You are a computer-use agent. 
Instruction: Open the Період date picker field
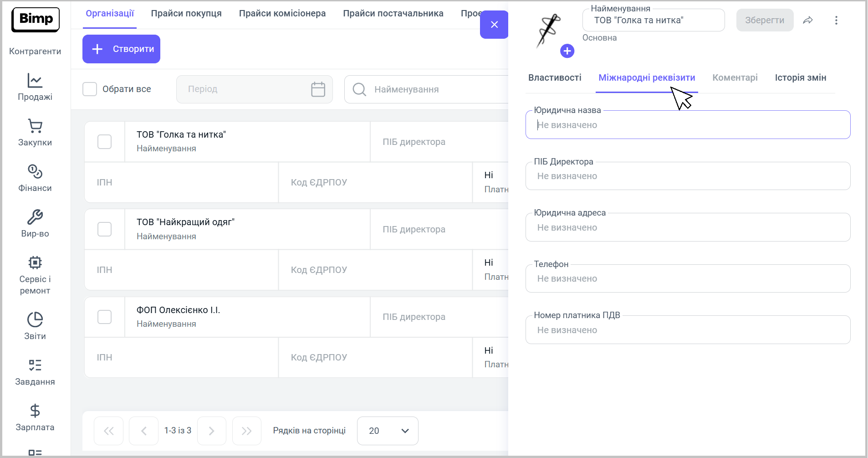point(254,89)
